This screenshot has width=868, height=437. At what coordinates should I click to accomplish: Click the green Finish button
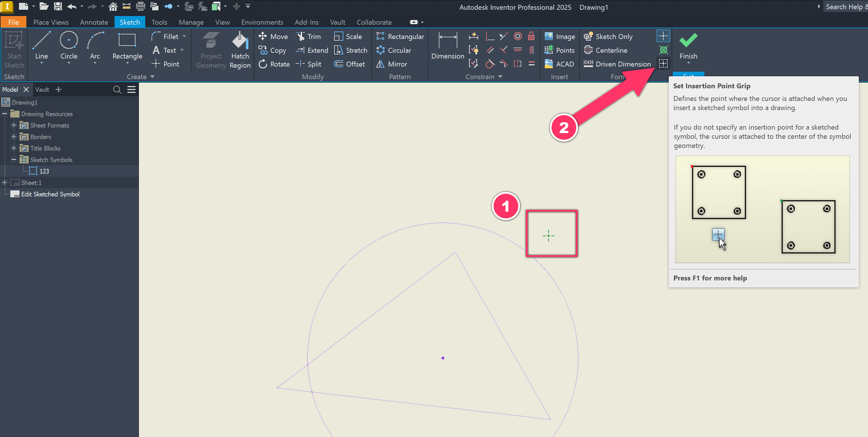click(688, 46)
